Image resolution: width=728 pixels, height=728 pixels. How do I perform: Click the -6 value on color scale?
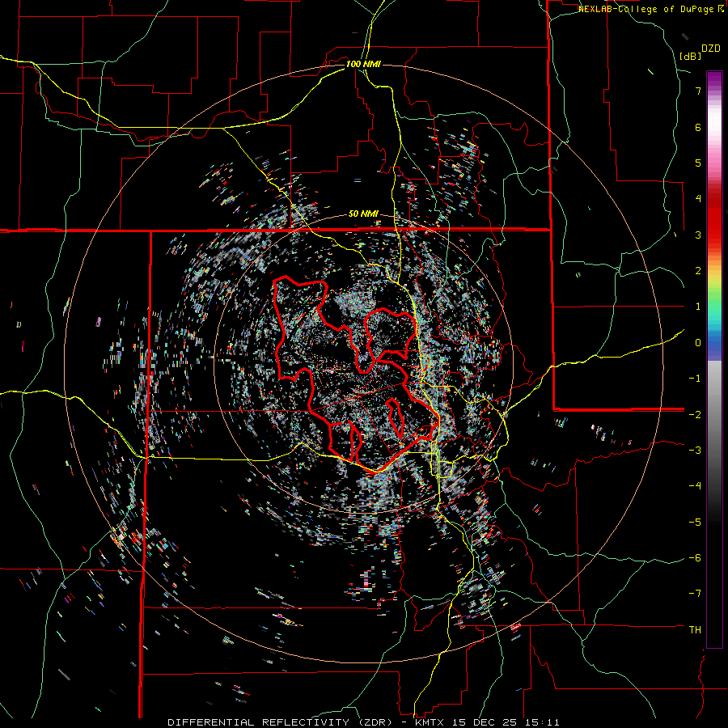click(695, 558)
